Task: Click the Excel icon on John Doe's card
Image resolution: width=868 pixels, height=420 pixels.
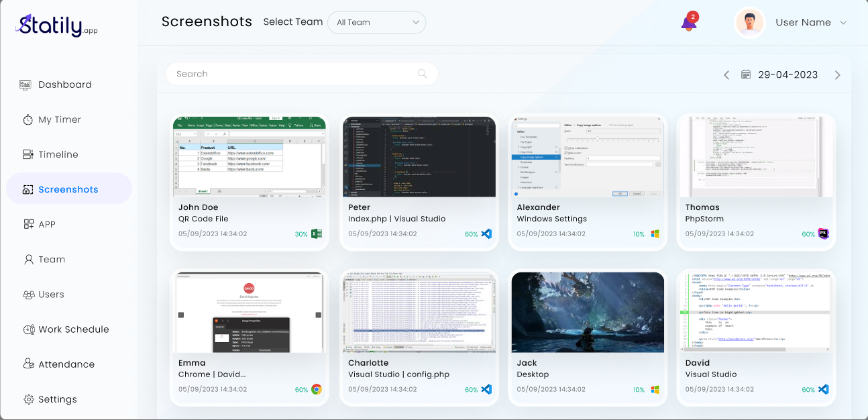Action: point(315,233)
